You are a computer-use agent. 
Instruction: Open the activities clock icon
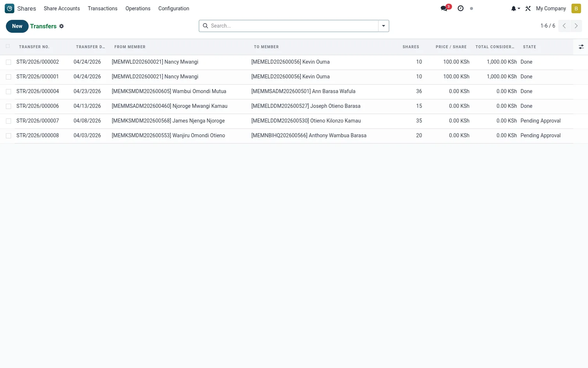(x=460, y=8)
